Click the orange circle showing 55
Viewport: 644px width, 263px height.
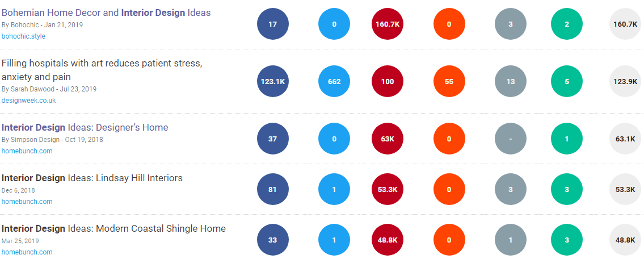pyautogui.click(x=449, y=82)
